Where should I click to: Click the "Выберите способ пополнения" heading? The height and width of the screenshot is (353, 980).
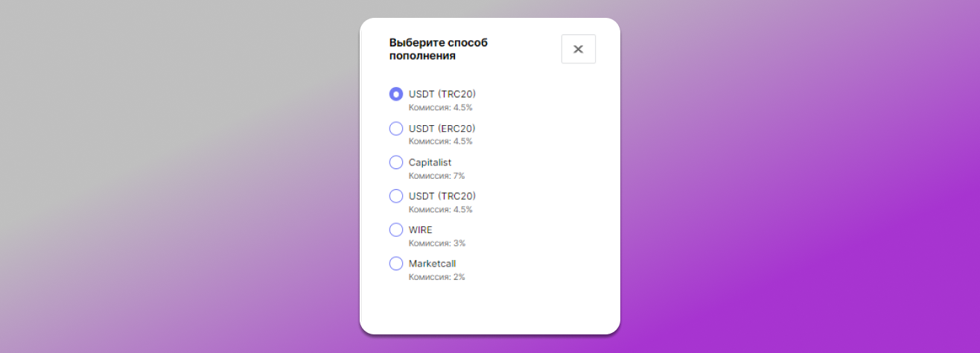(438, 49)
